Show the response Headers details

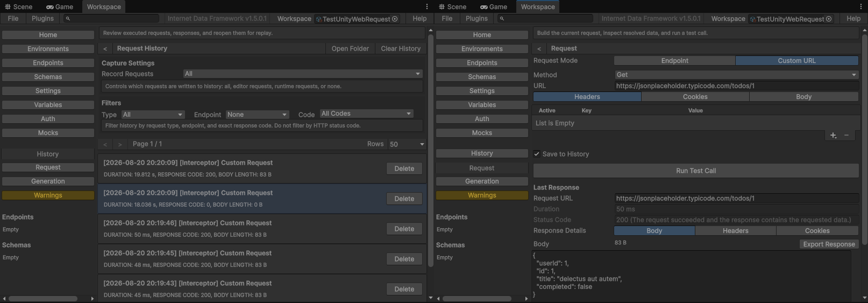[736, 231]
